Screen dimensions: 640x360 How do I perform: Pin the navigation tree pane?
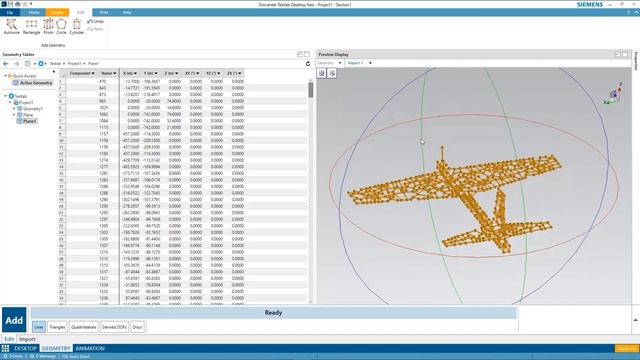tap(53, 72)
